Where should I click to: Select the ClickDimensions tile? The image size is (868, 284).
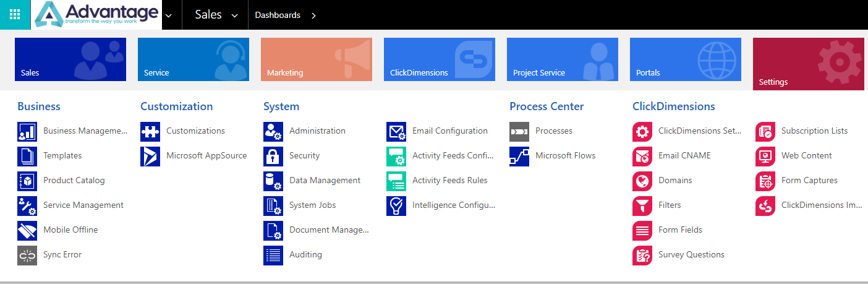point(440,59)
